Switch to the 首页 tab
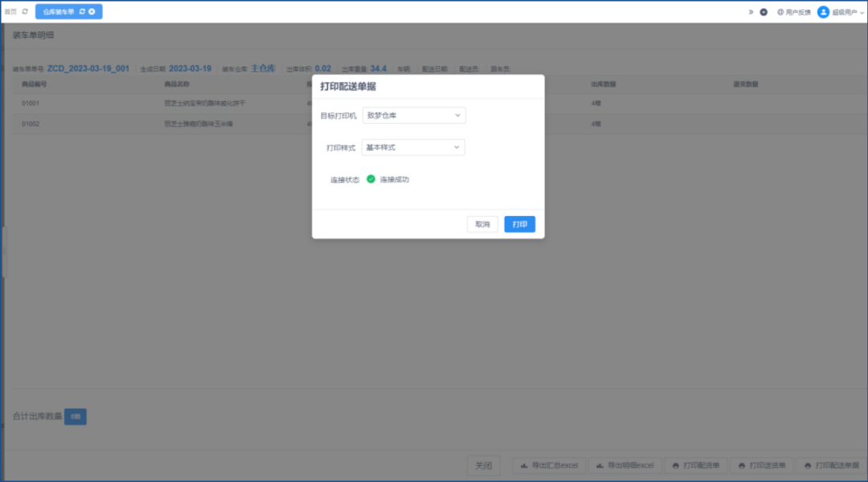This screenshot has width=868, height=482. [10, 12]
